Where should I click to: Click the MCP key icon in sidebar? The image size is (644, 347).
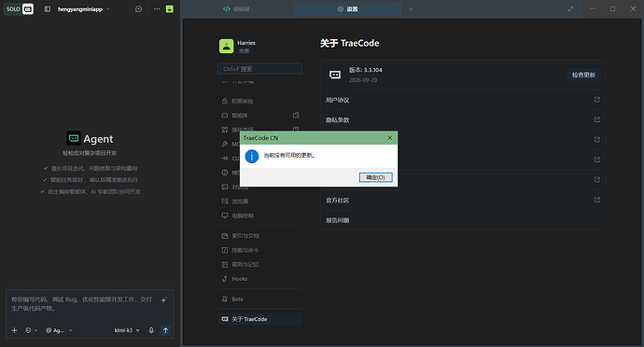225,145
